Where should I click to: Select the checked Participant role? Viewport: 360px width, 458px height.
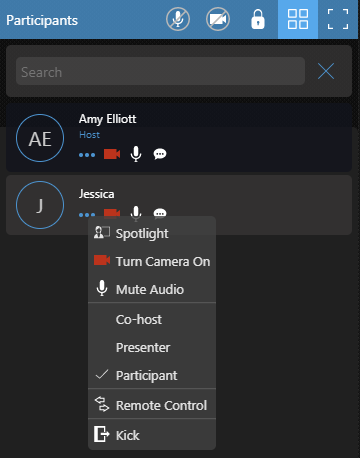pos(152,375)
